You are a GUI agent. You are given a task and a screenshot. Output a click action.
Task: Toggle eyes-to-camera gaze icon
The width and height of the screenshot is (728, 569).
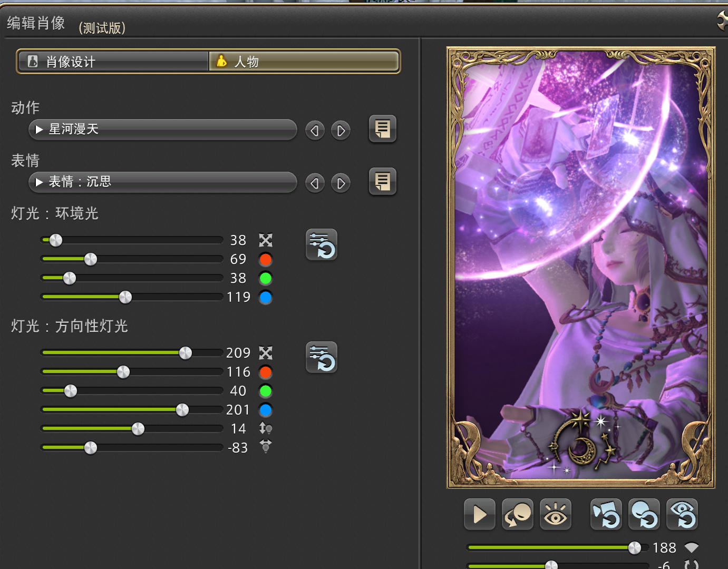(x=556, y=514)
